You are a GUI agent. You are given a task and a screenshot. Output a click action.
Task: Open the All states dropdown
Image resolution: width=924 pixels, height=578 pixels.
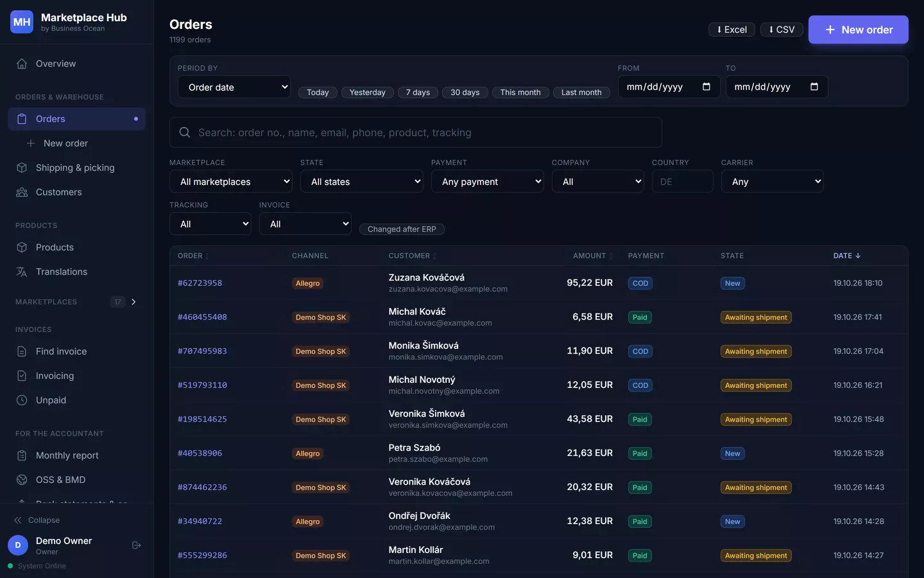click(362, 181)
